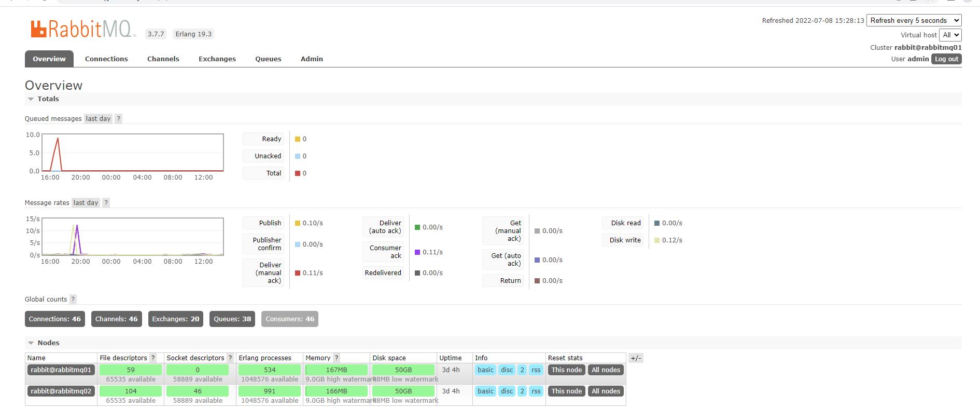Change Queued messages last day range
Image resolution: width=980 pixels, height=409 pixels.
point(98,118)
